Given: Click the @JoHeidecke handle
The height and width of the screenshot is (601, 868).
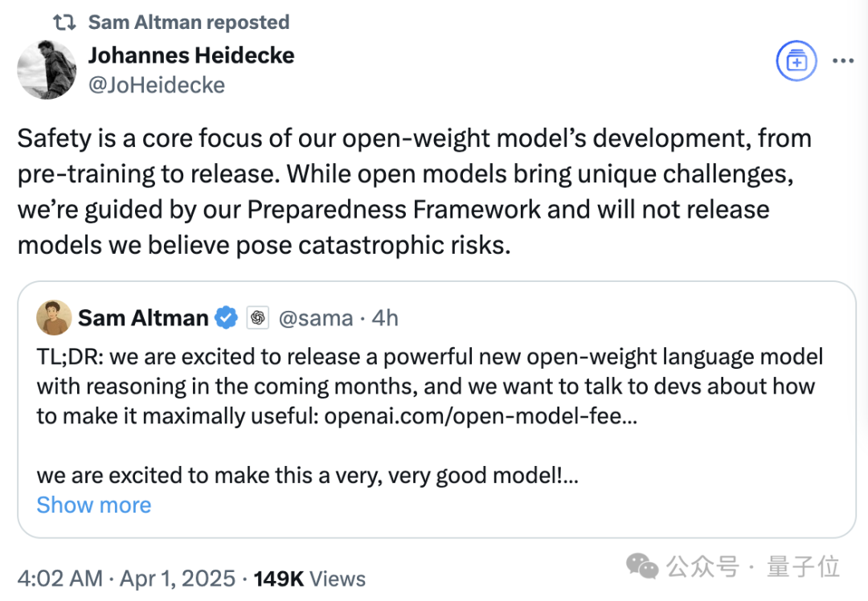Looking at the screenshot, I should [156, 85].
